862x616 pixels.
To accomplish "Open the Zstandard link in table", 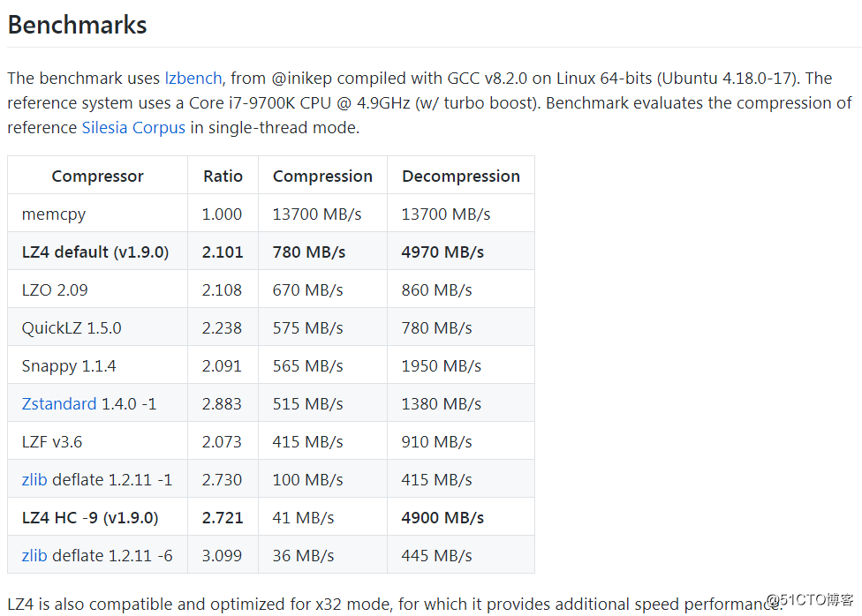I will click(x=59, y=404).
